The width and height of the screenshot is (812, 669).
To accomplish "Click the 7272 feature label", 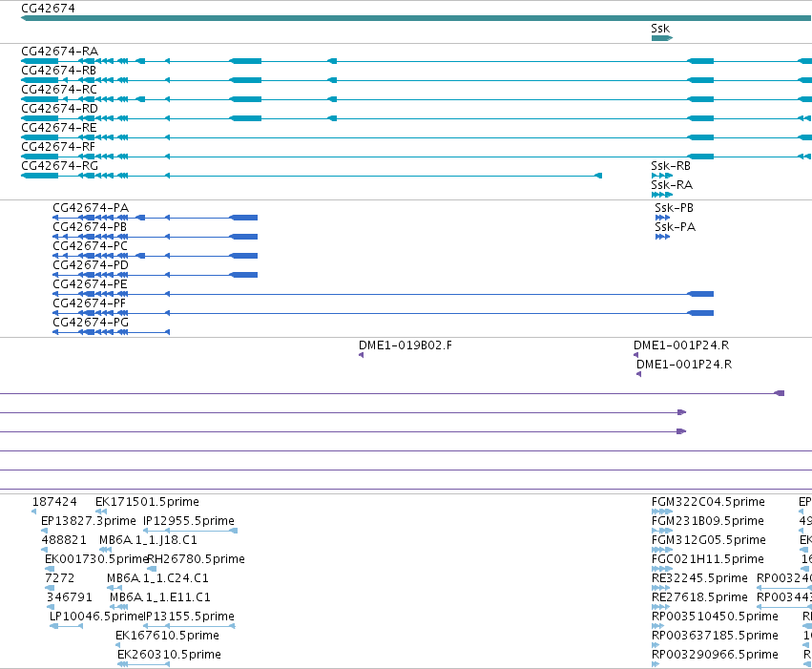I will point(59,579).
